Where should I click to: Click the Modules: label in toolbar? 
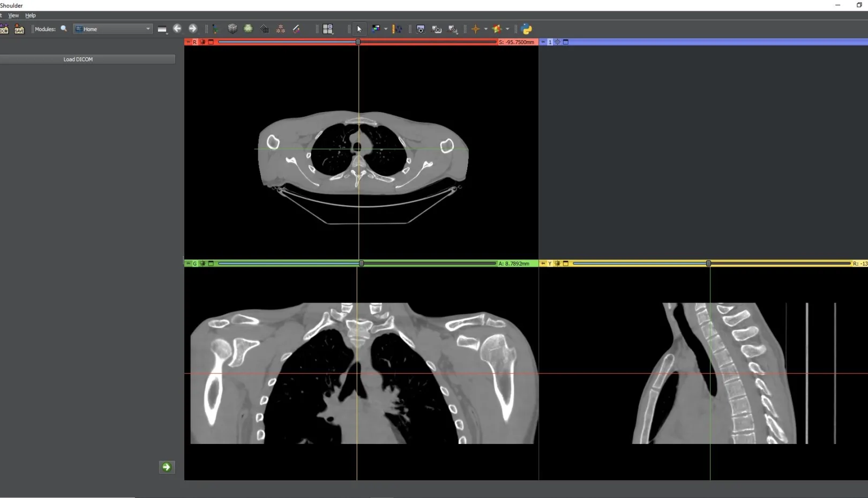(x=45, y=29)
